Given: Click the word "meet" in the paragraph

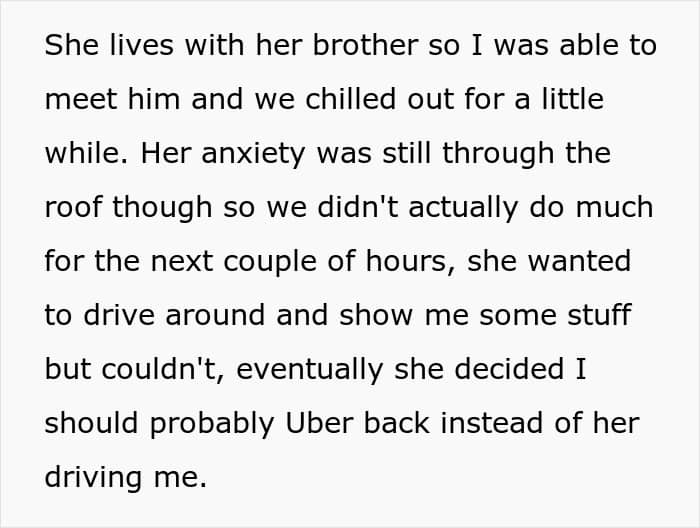Looking at the screenshot, I should 81,99.
